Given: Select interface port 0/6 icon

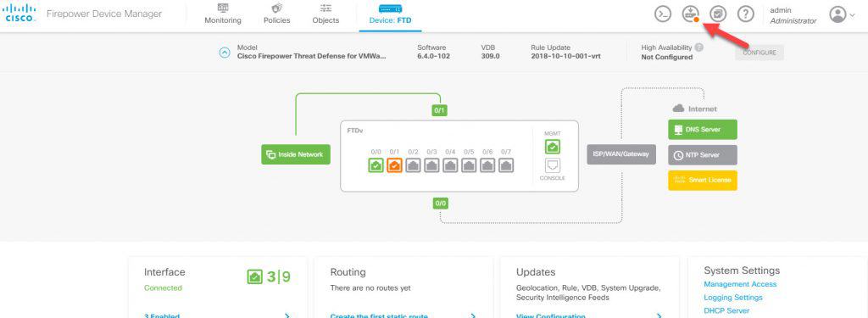Looking at the screenshot, I should pyautogui.click(x=487, y=165).
